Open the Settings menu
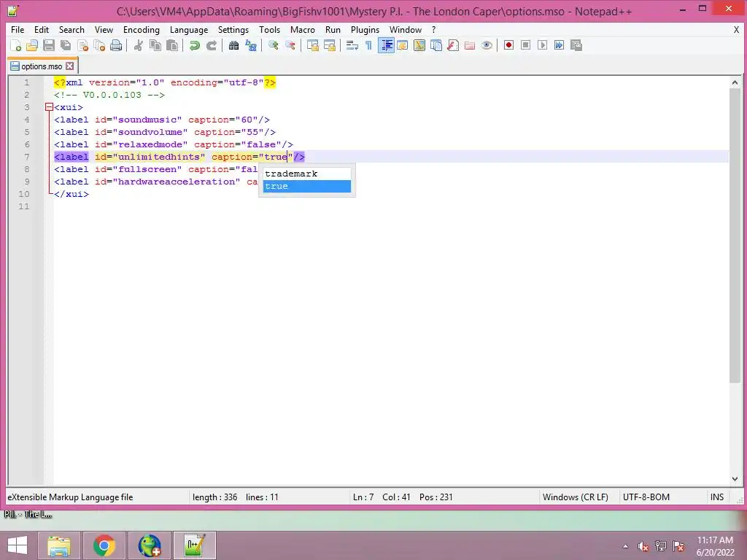 (233, 29)
